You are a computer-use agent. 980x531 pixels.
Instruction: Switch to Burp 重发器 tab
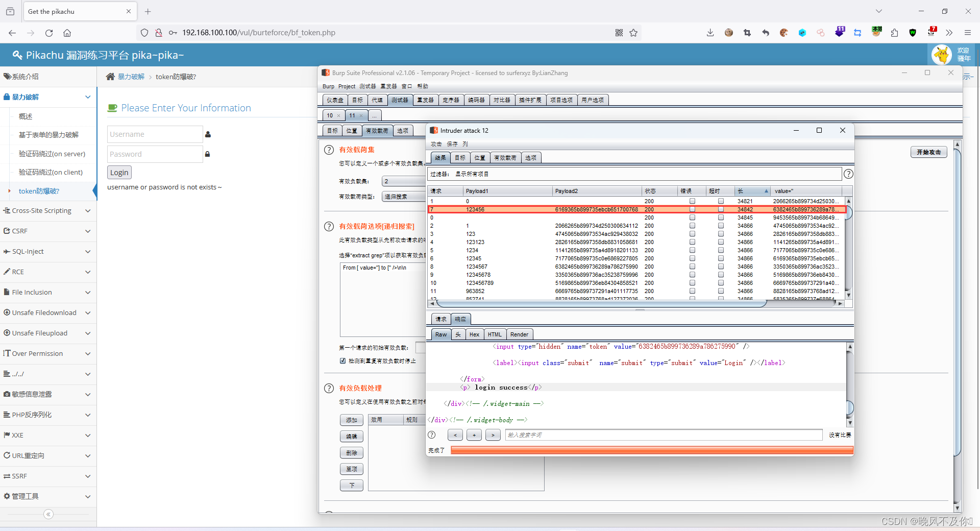[425, 100]
